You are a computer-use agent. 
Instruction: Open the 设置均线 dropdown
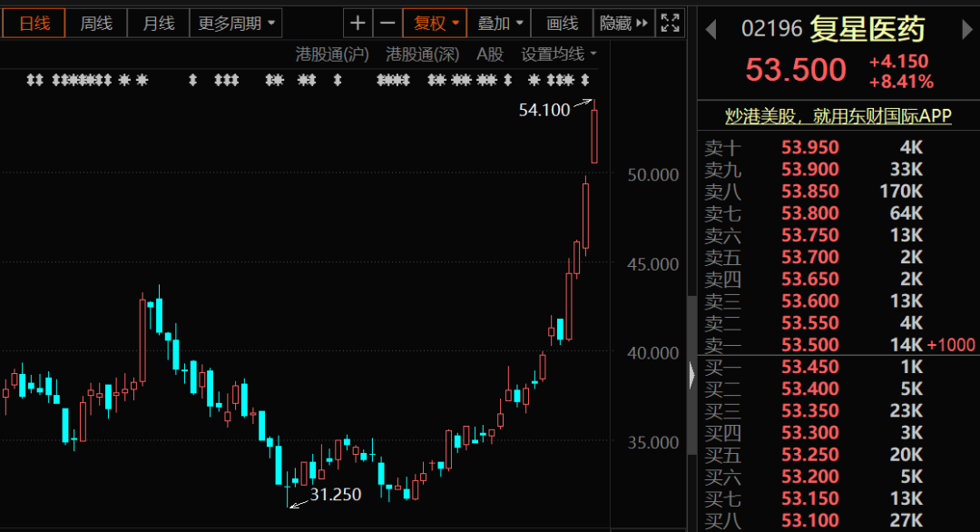(559, 54)
